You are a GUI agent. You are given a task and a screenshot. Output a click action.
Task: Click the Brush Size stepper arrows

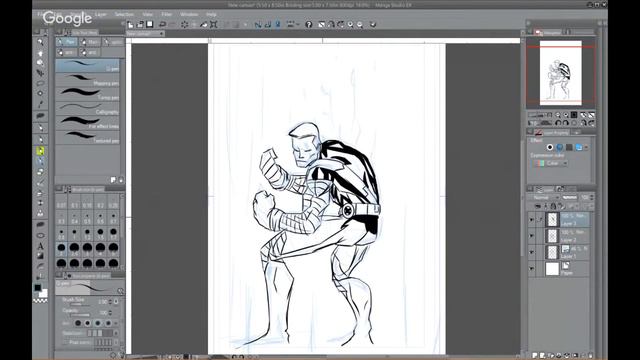coord(110,302)
